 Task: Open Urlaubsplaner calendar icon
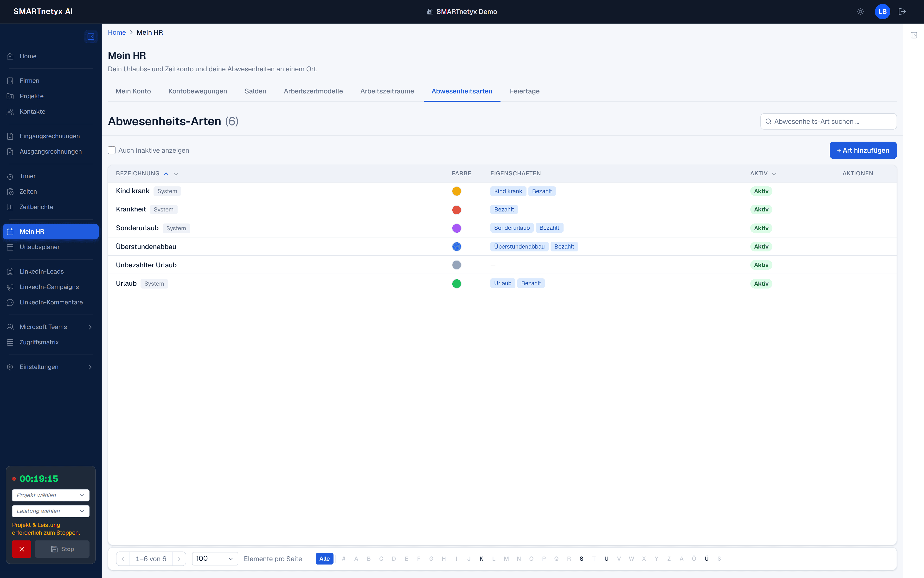click(x=10, y=247)
